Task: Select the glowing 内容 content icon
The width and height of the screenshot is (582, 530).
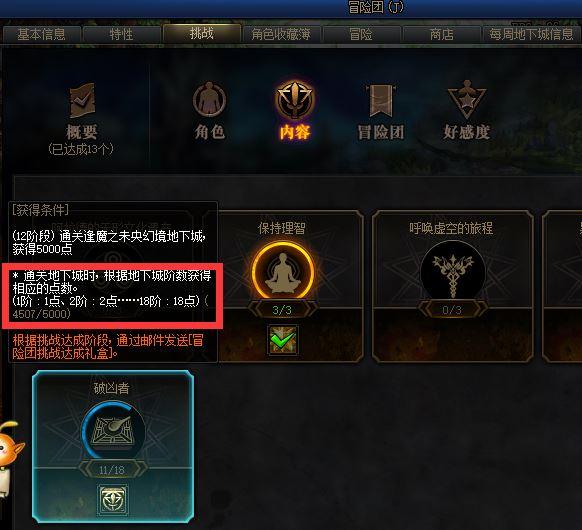Action: [x=295, y=99]
